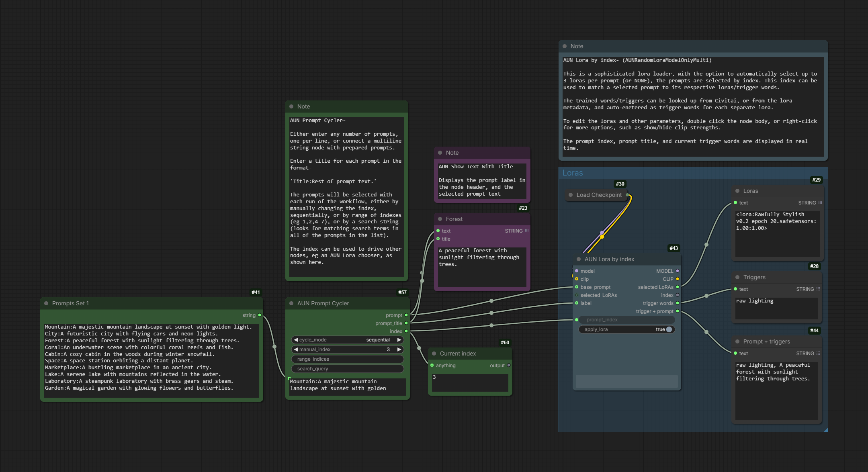This screenshot has height=472, width=868.
Task: Click the base_prompt input port on Lora node
Action: [577, 287]
